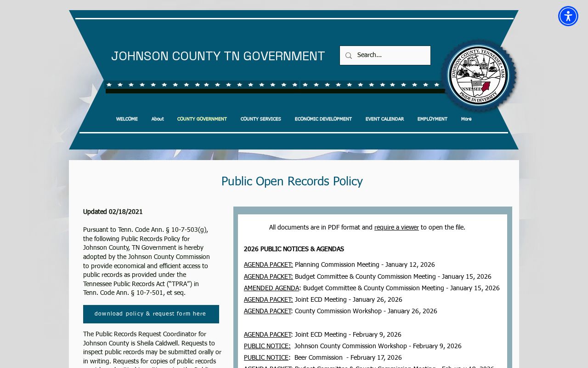Open the About menu item

(x=158, y=119)
